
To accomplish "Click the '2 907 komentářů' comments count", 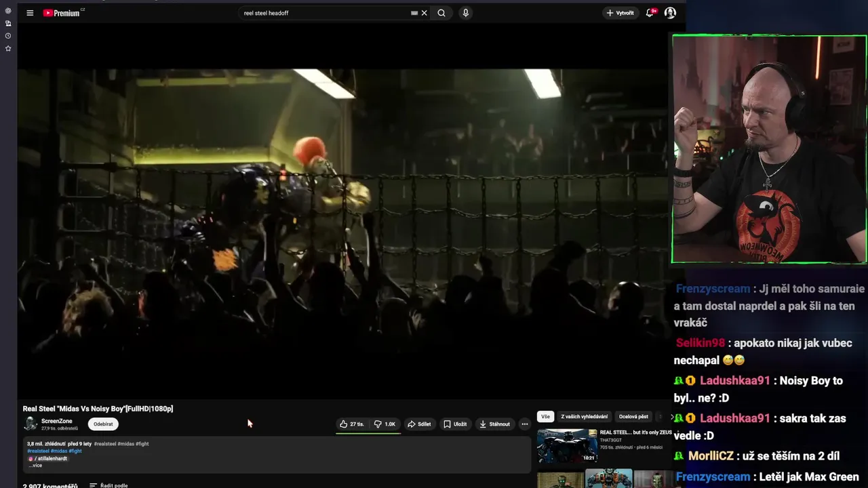I will coord(50,485).
